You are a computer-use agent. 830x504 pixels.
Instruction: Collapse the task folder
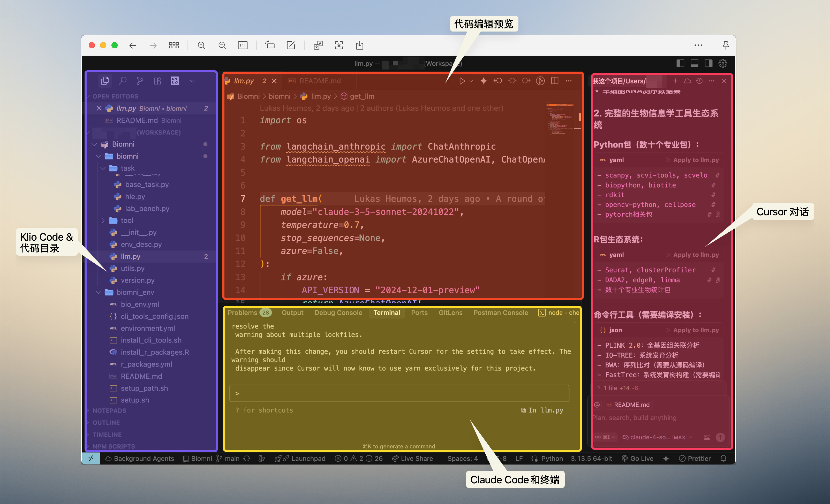point(103,168)
